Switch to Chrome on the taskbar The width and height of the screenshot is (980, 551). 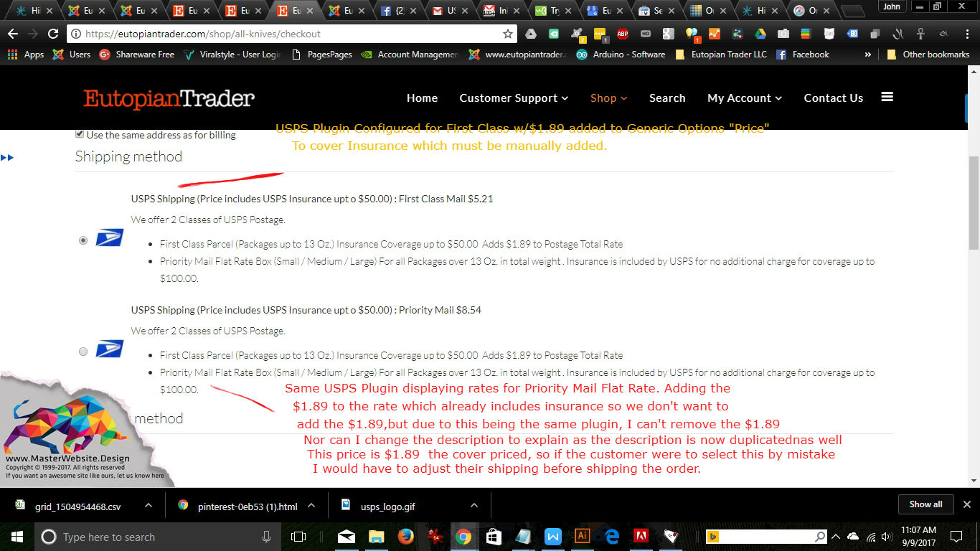(x=463, y=537)
